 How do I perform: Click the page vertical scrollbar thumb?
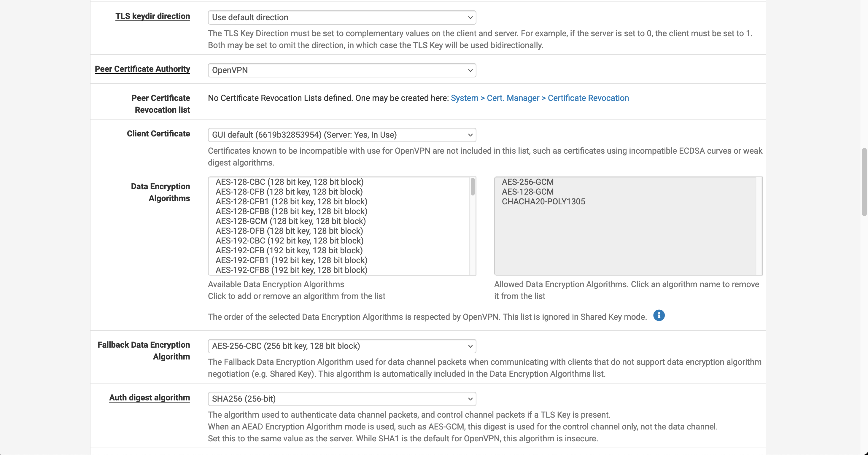[865, 182]
